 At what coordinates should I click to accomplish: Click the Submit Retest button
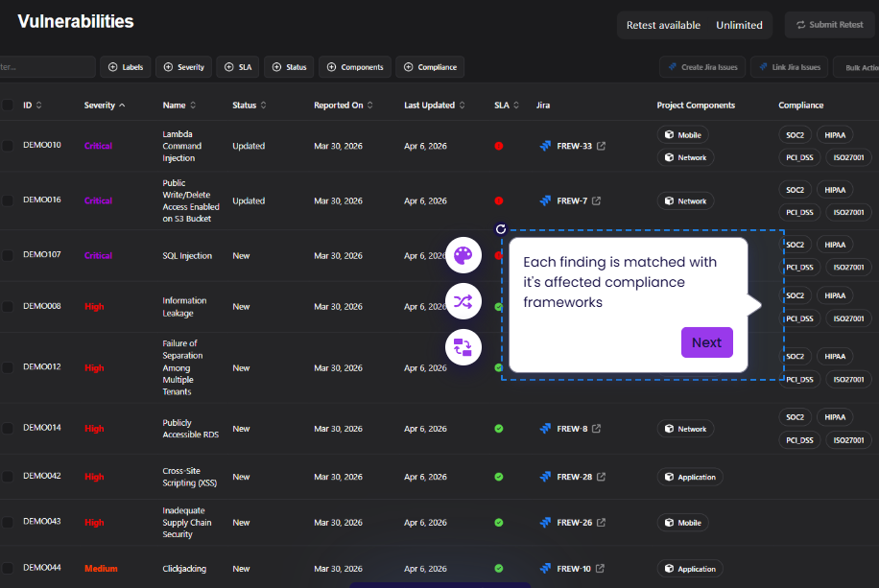(x=828, y=25)
